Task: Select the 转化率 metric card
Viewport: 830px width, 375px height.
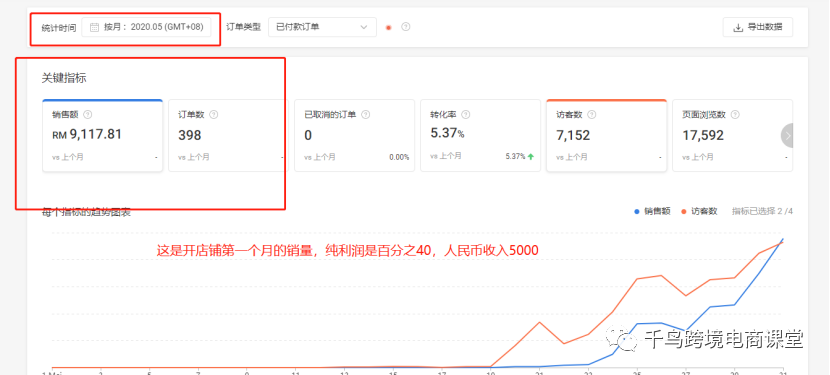Action: pos(480,135)
